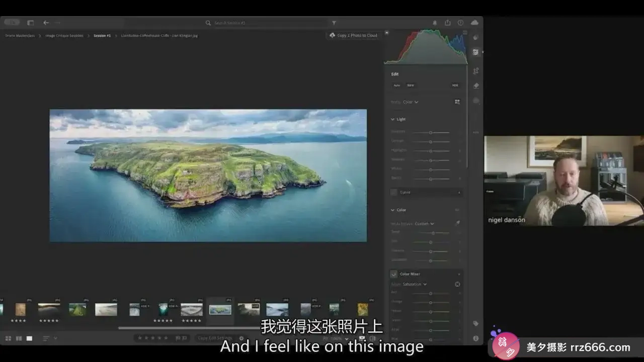Open the cloud sync status icon
The image size is (644, 362).
point(474,23)
